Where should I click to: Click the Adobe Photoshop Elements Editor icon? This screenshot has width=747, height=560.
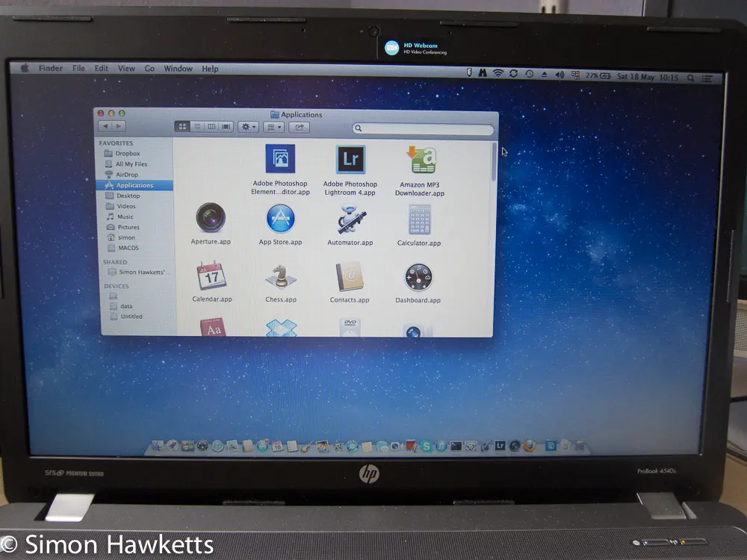(280, 159)
